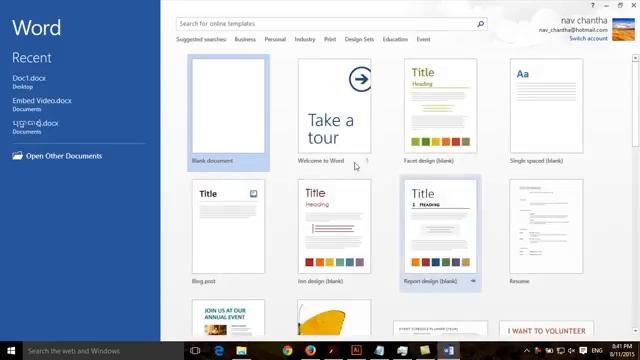Image resolution: width=640 pixels, height=360 pixels.
Task: Launch Microsoft Edge from the taskbar
Action: pyautogui.click(x=219, y=351)
